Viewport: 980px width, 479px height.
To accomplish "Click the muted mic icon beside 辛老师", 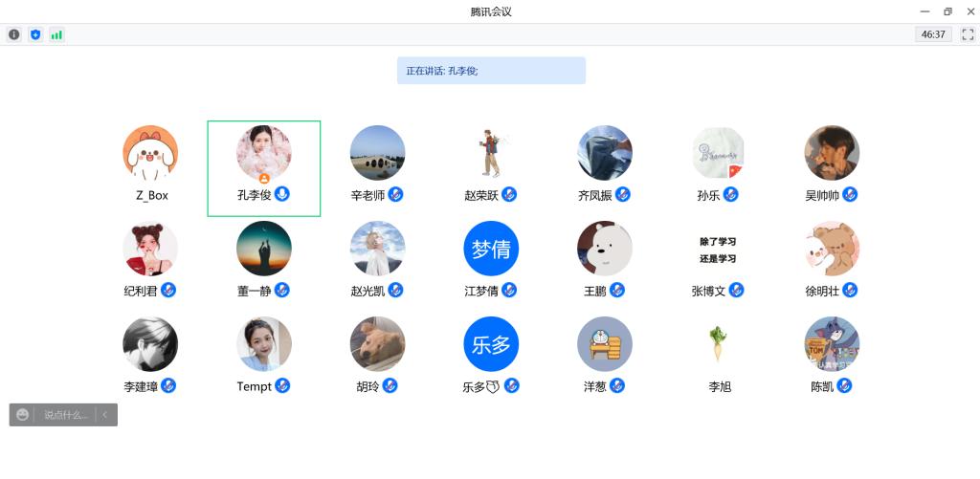I will point(395,194).
